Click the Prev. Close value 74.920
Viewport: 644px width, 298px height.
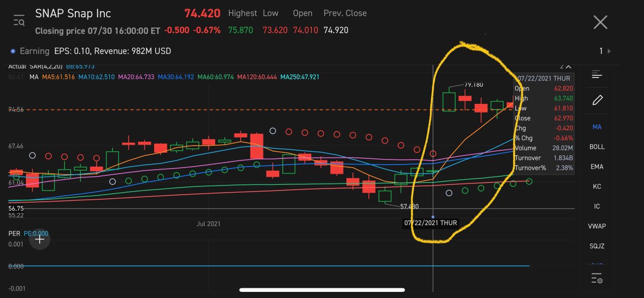tap(336, 31)
